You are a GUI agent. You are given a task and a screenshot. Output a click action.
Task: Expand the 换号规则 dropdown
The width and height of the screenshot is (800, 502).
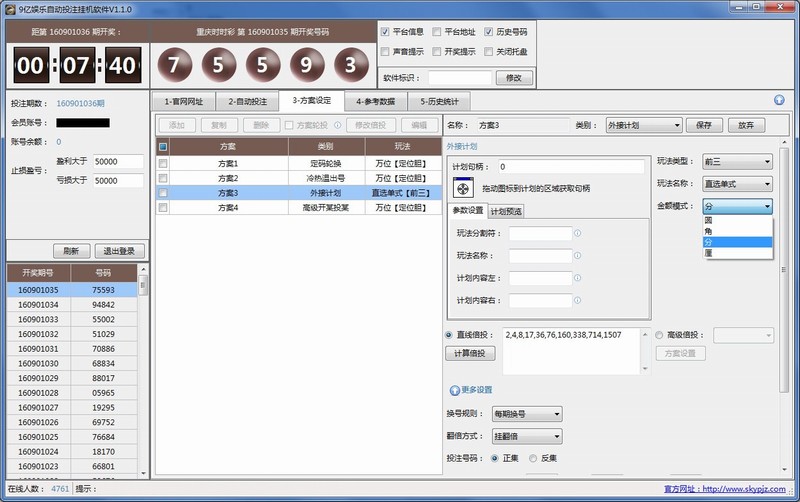(x=527, y=413)
